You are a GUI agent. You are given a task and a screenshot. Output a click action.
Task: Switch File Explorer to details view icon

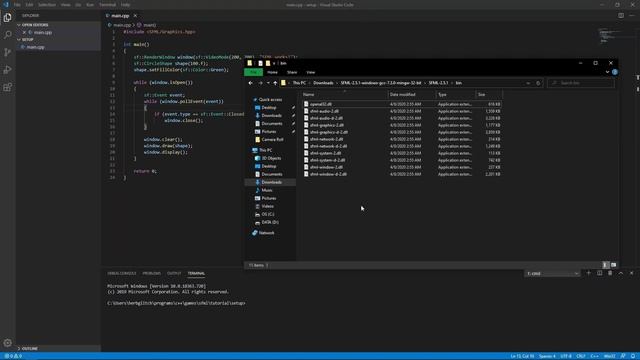605,265
